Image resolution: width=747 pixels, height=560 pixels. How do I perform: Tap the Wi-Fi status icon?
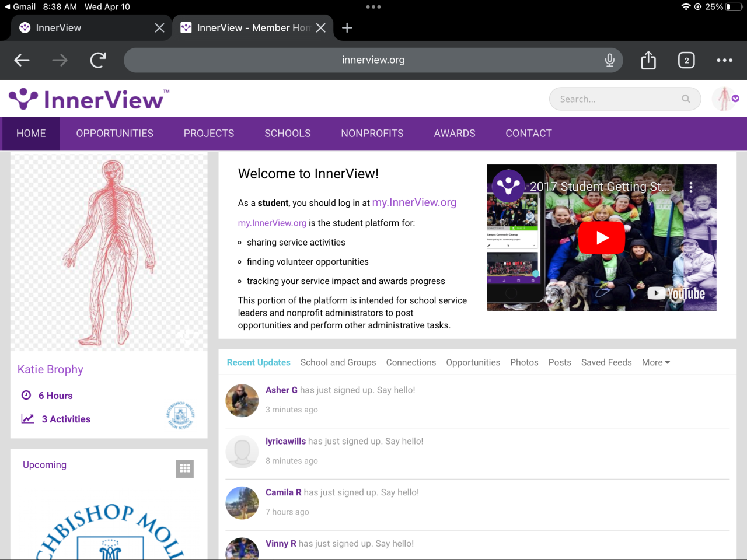686,7
